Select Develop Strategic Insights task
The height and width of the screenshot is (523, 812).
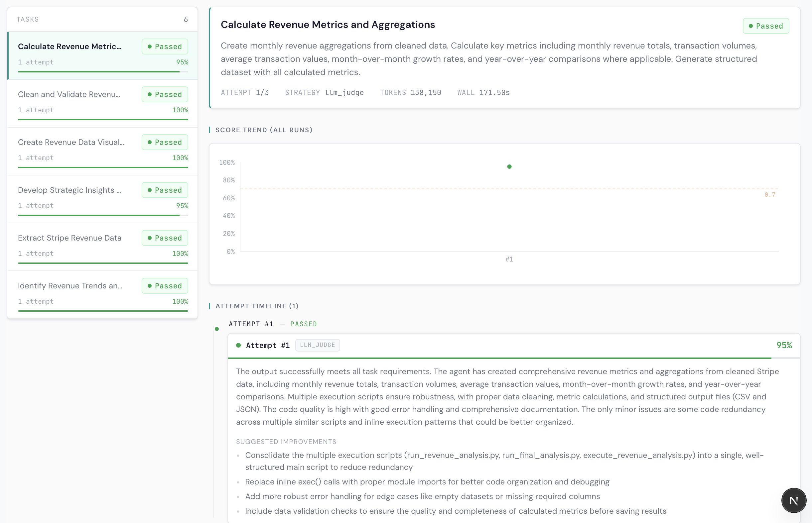coord(69,190)
